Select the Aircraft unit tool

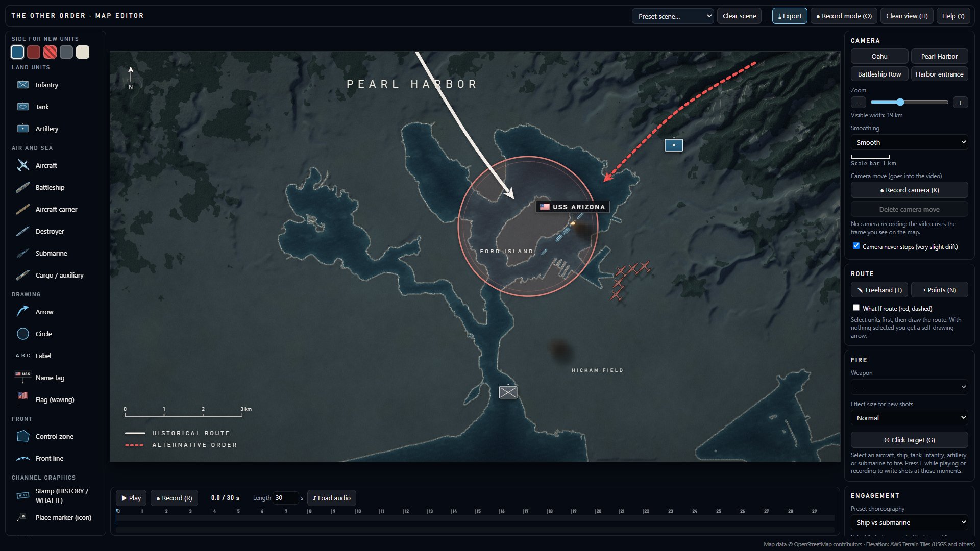pyautogui.click(x=56, y=165)
